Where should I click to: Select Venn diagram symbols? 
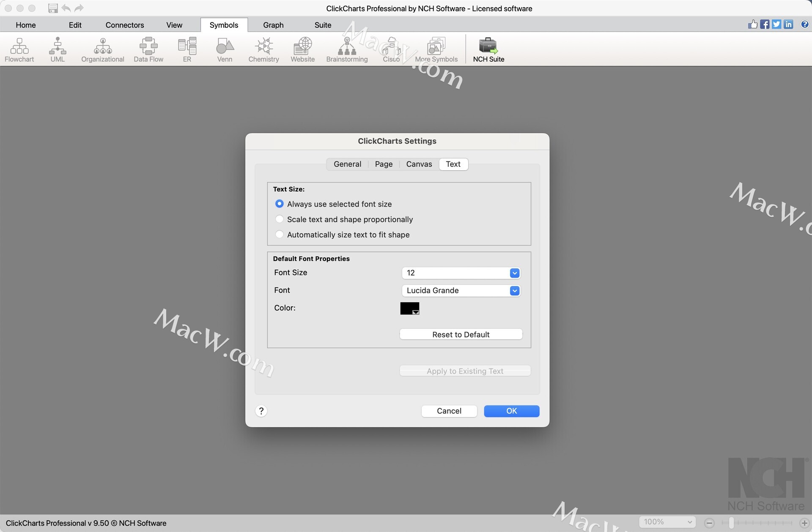click(x=225, y=50)
